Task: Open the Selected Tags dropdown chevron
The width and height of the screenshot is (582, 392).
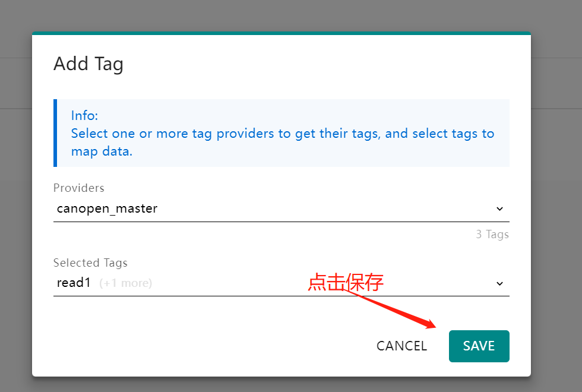Action: [499, 283]
